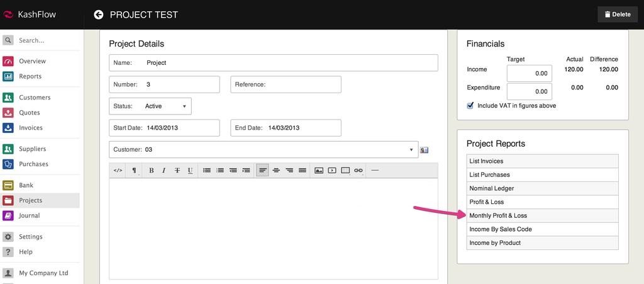The width and height of the screenshot is (644, 284).
Task: Insert an image using the editor toolbar
Action: pos(319,170)
